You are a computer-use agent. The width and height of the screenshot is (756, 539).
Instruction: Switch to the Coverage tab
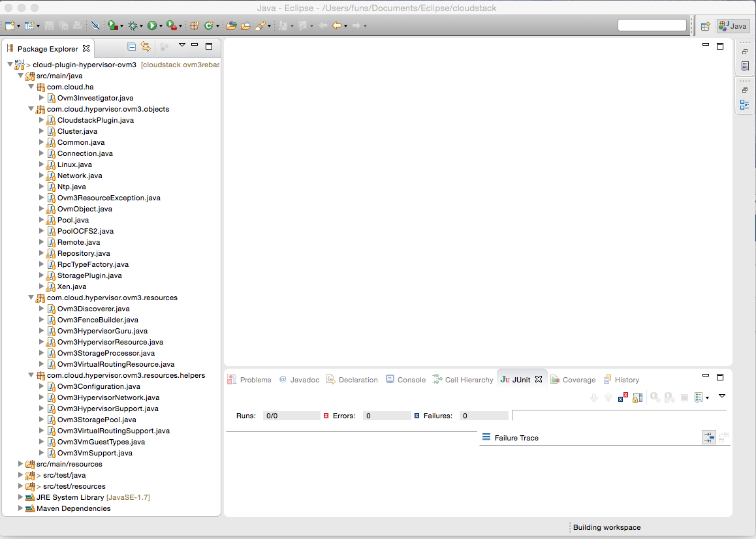[573, 380]
